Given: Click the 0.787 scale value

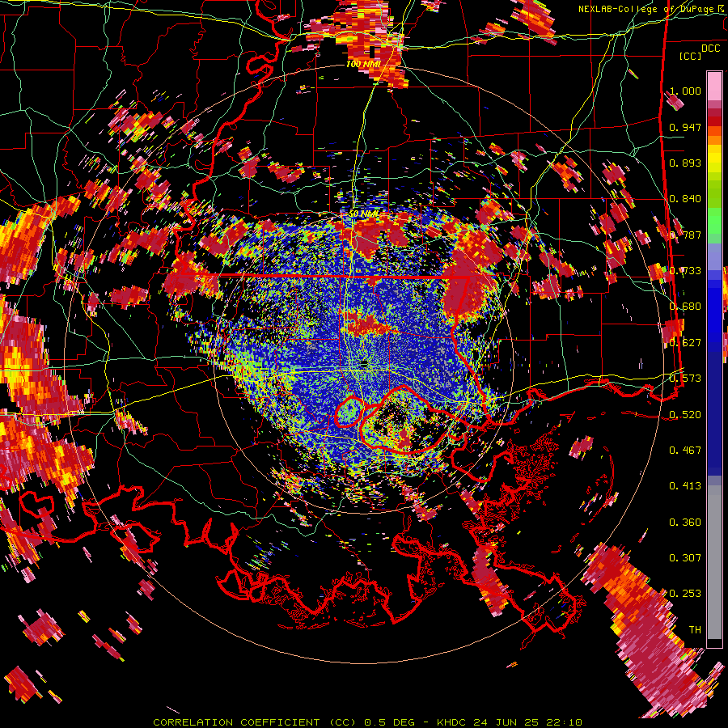Looking at the screenshot, I should pos(685,235).
